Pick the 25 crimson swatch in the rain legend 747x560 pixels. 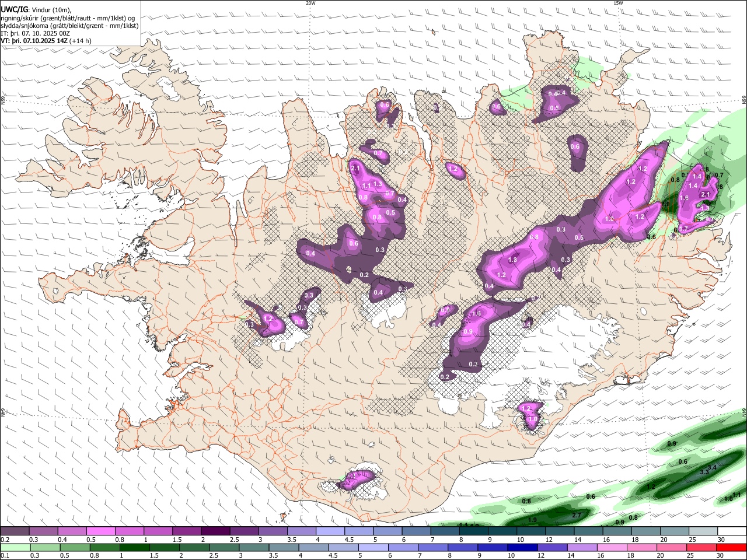pyautogui.click(x=702, y=548)
